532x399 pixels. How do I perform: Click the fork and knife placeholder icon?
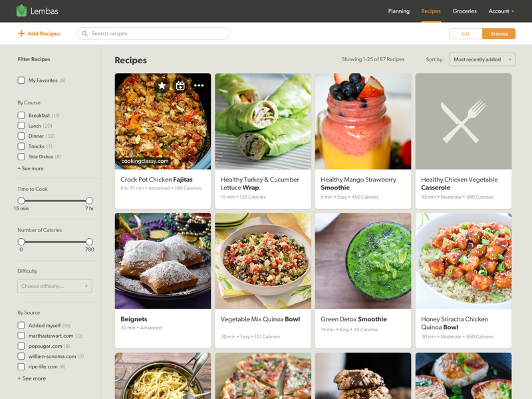464,121
